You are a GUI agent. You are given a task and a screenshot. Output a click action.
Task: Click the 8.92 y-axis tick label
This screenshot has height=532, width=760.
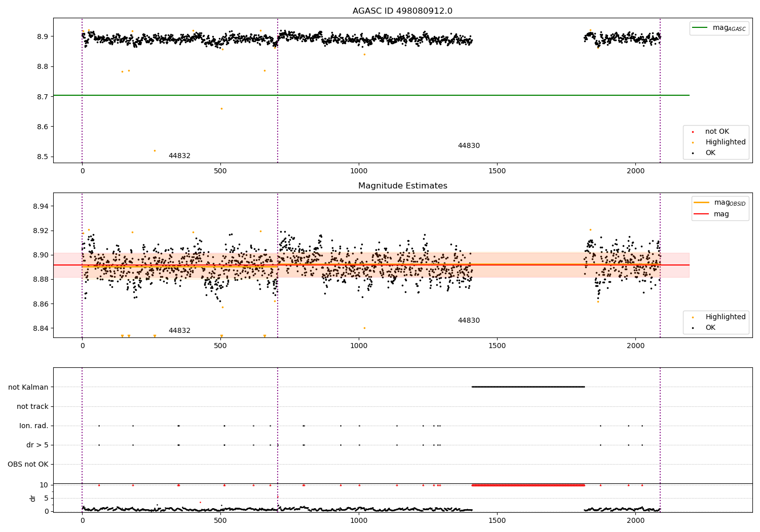(x=40, y=231)
